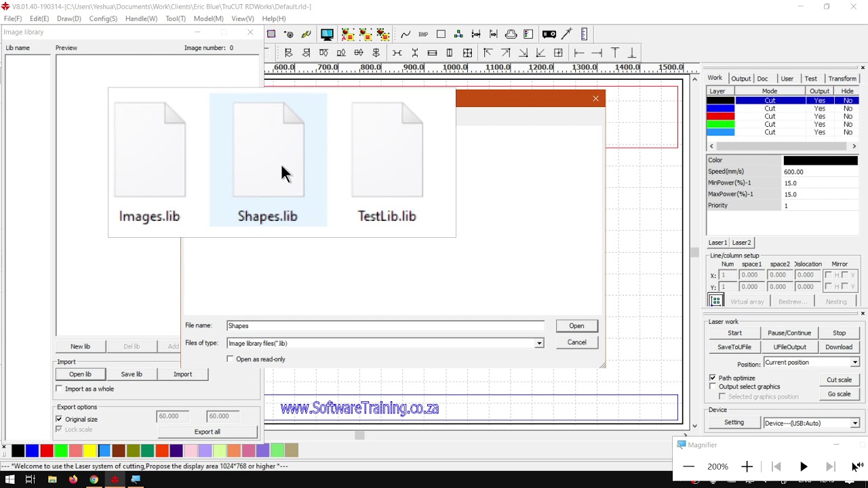Screen dimensions: 868x488
Task: Open the File(F) menu
Action: 13,19
